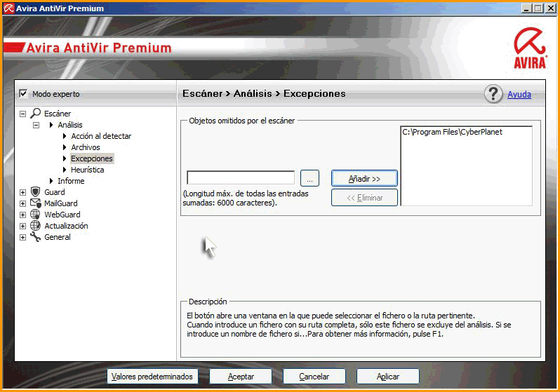The height and width of the screenshot is (392, 560).
Task: Select C:\Program Files\CyberPlanet list entry
Action: point(452,132)
